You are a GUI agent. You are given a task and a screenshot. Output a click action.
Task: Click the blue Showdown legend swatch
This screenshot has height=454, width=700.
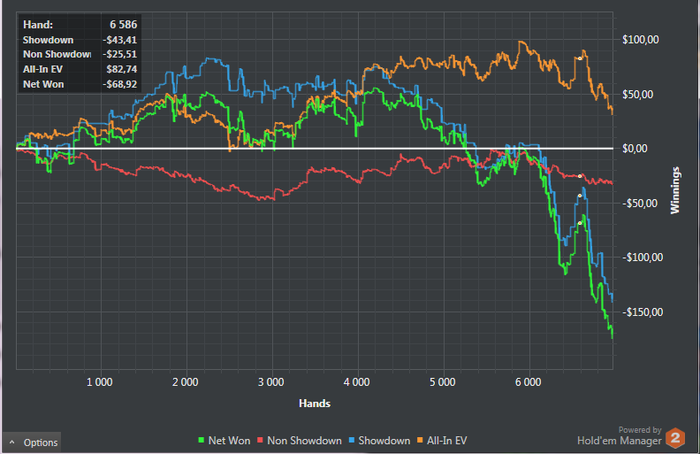pyautogui.click(x=351, y=441)
